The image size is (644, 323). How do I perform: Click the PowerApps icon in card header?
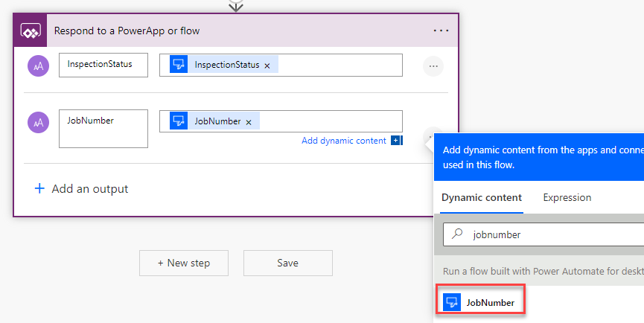point(29,31)
